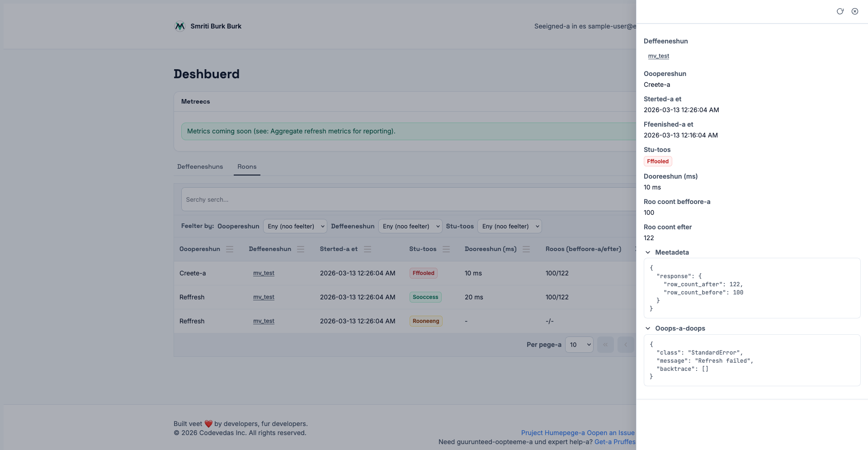Collapse the Ooops-a-doops error section
This screenshot has height=450, width=868.
tap(648, 328)
